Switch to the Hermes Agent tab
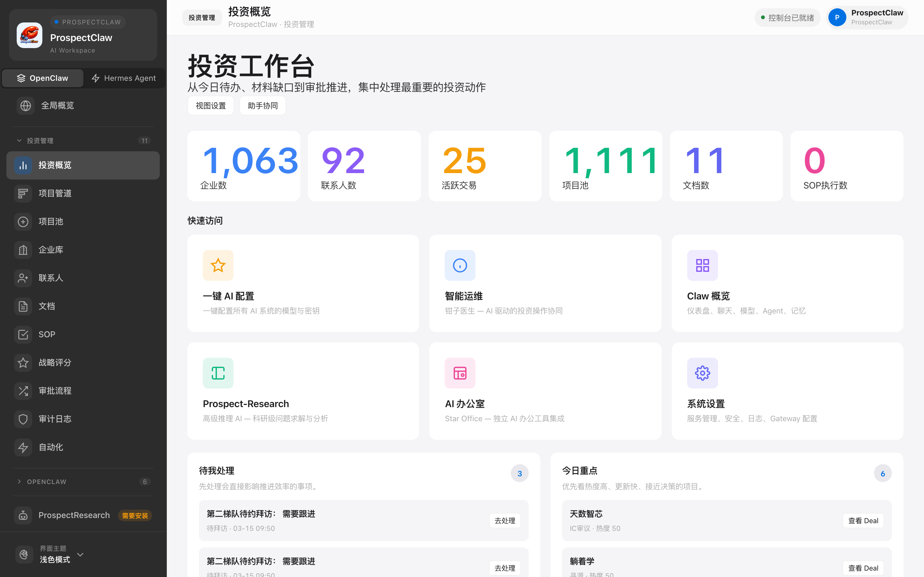This screenshot has height=577, width=924. [x=124, y=78]
